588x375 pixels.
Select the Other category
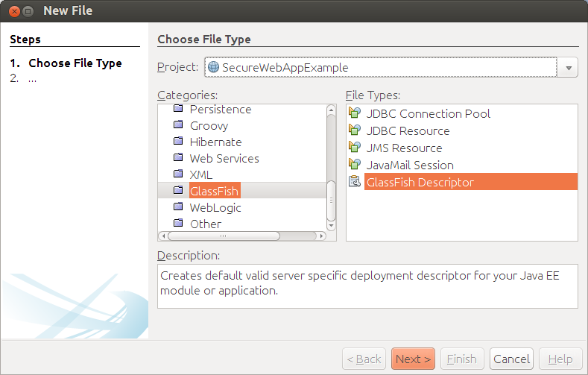click(x=206, y=224)
